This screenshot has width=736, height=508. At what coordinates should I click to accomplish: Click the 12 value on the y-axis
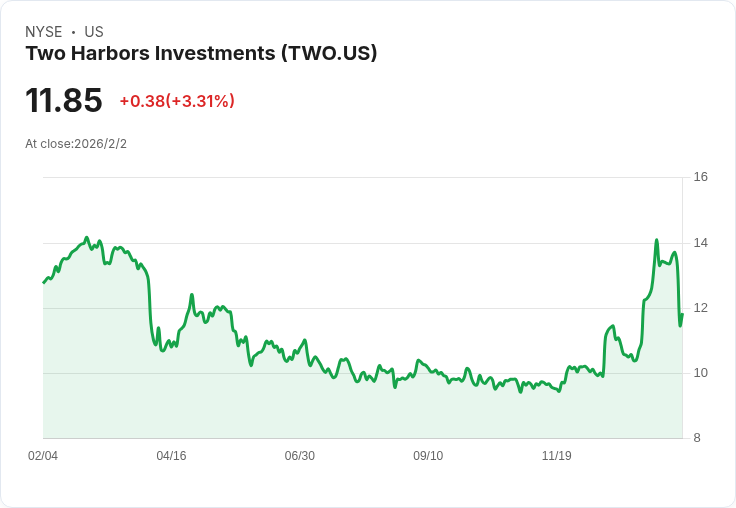pyautogui.click(x=701, y=308)
